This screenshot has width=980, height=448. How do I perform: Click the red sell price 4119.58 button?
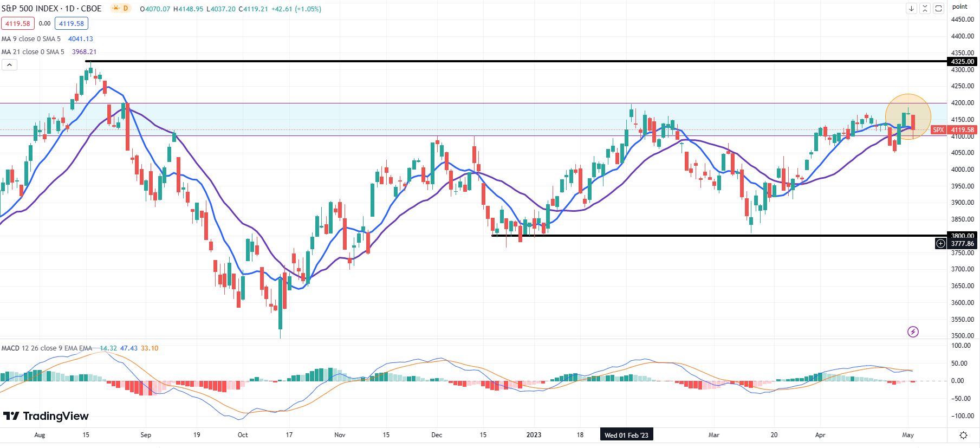coord(18,23)
